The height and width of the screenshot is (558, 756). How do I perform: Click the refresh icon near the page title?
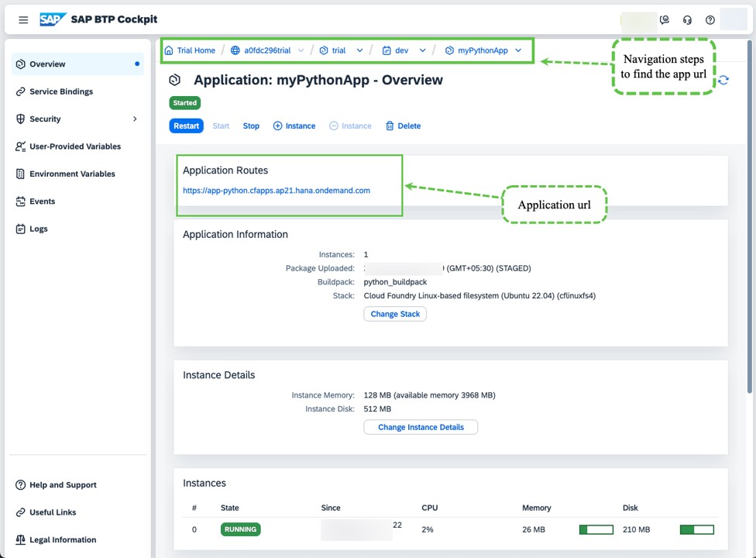point(723,80)
